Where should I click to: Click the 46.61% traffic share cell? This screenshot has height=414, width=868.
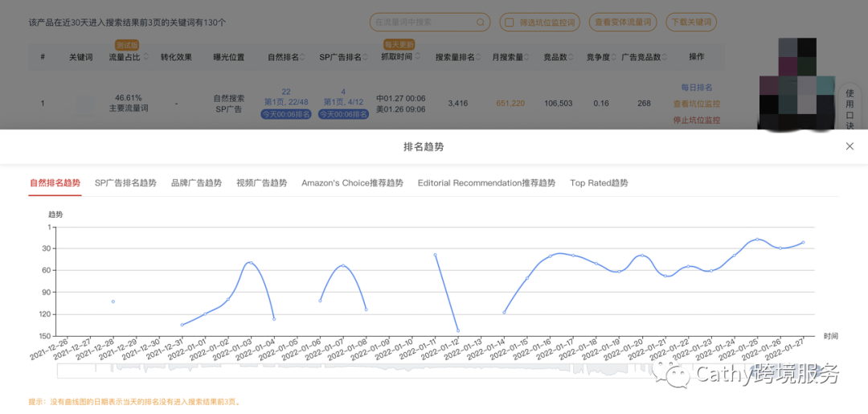129,98
